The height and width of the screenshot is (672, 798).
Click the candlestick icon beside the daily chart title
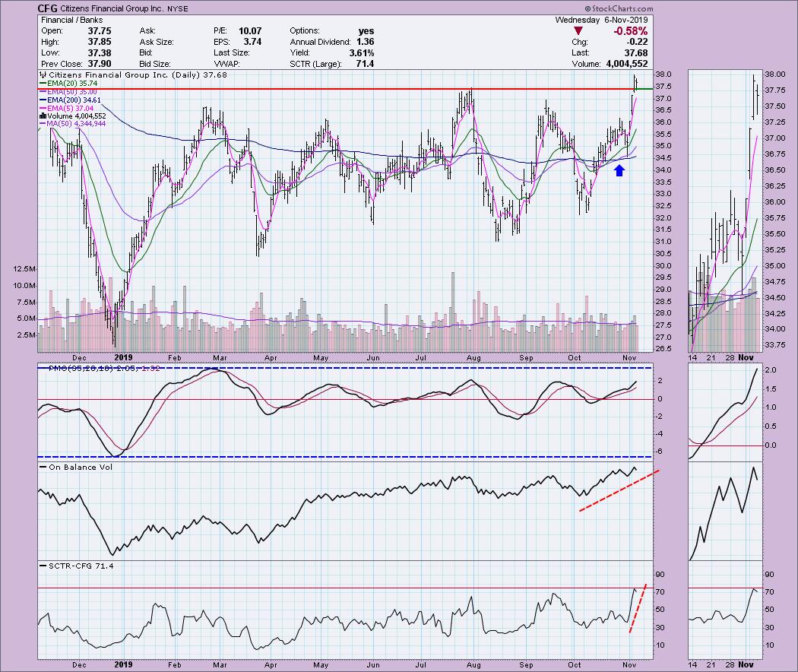(43, 74)
